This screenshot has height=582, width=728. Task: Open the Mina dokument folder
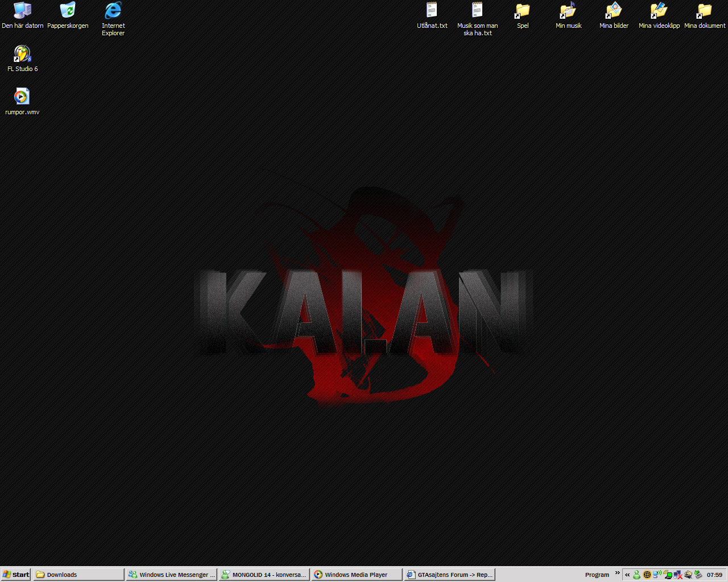coord(705,16)
